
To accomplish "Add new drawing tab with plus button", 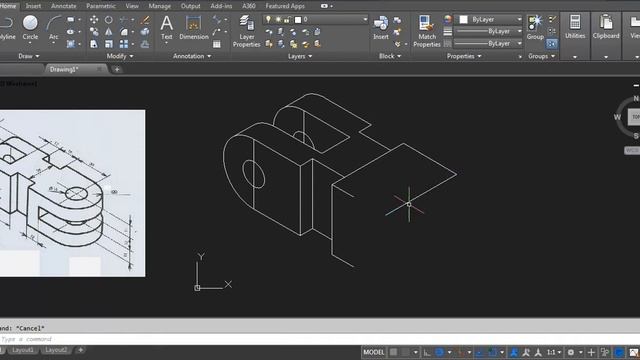I will pyautogui.click(x=117, y=69).
